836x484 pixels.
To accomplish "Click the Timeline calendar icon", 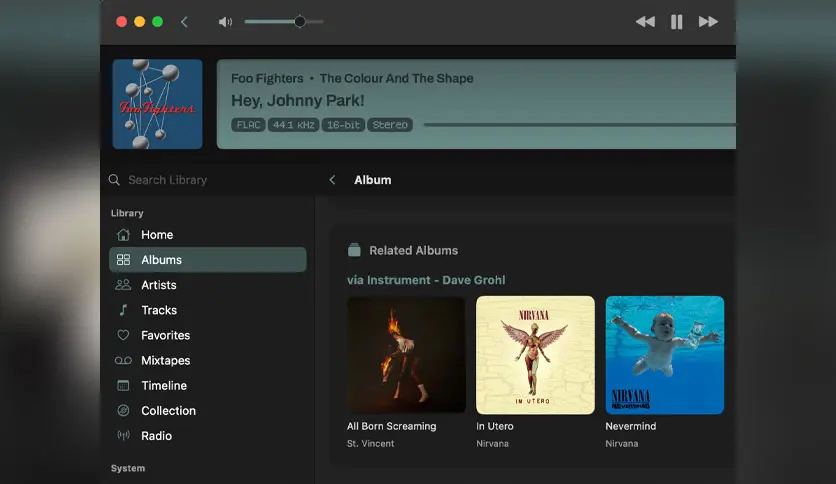I will (x=123, y=385).
